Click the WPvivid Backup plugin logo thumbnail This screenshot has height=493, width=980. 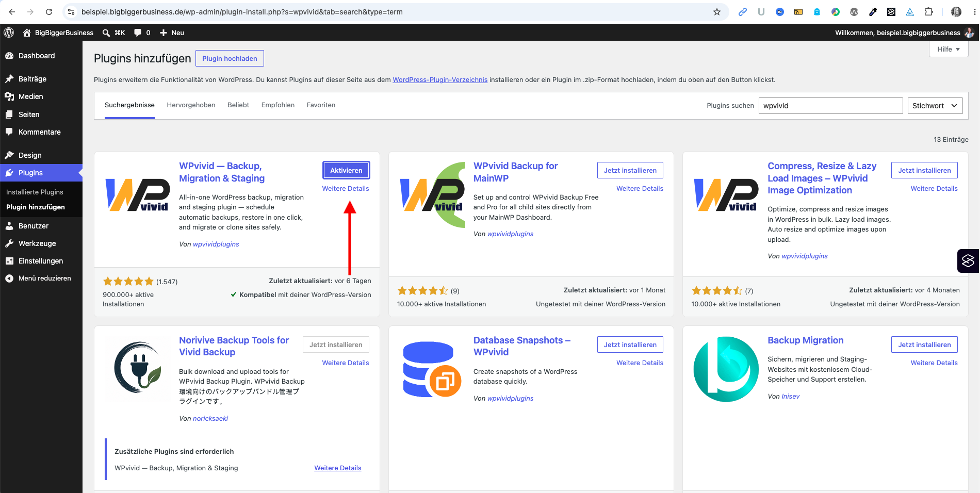[x=138, y=194]
